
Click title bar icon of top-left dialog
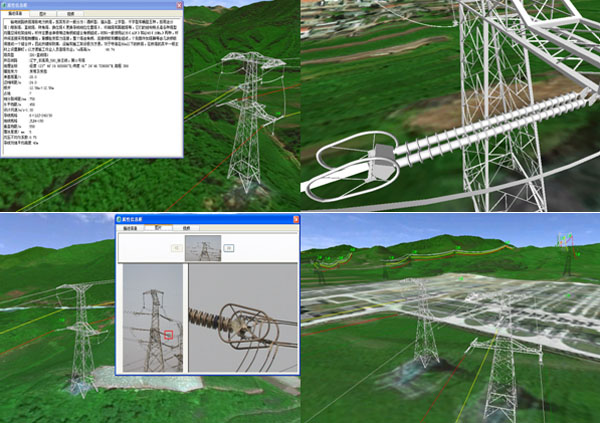pos(5,5)
